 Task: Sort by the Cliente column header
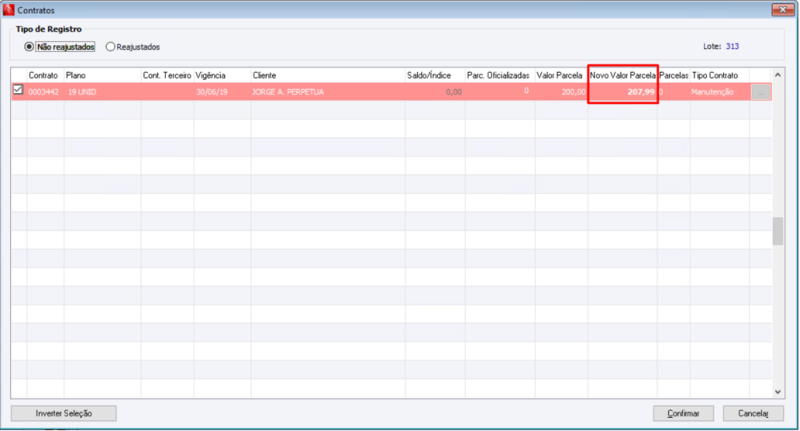coord(328,75)
